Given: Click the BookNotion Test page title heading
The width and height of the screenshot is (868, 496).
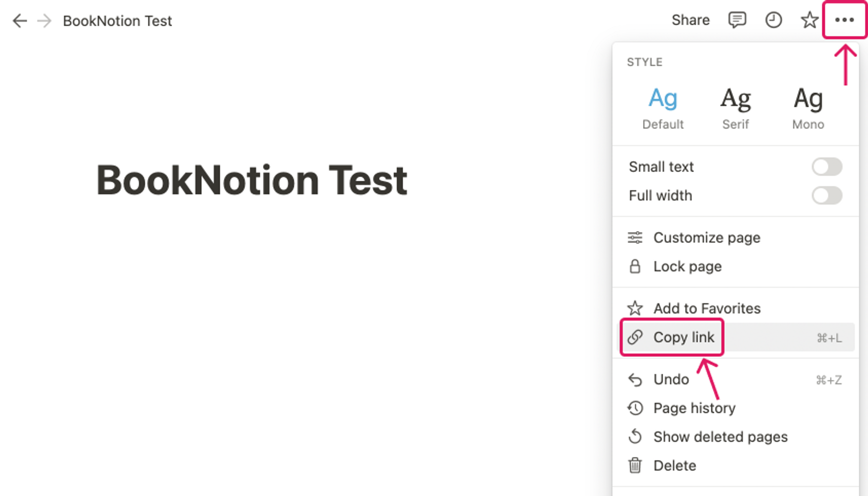Looking at the screenshot, I should (252, 180).
